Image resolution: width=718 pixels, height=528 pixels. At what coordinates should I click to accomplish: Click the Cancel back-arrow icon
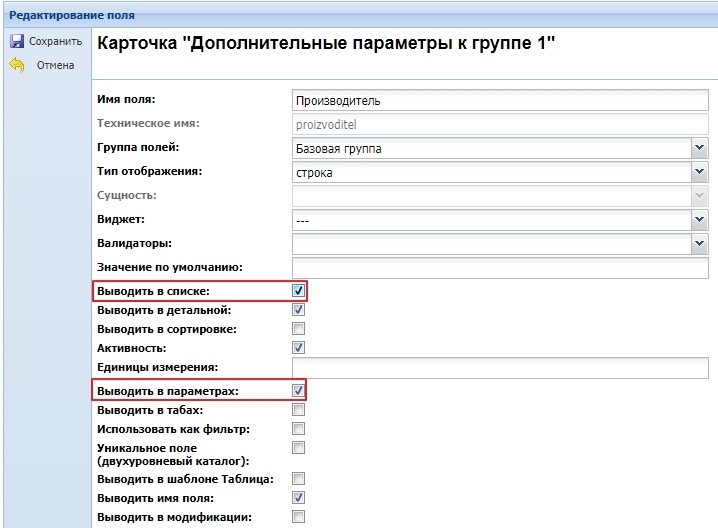[16, 65]
